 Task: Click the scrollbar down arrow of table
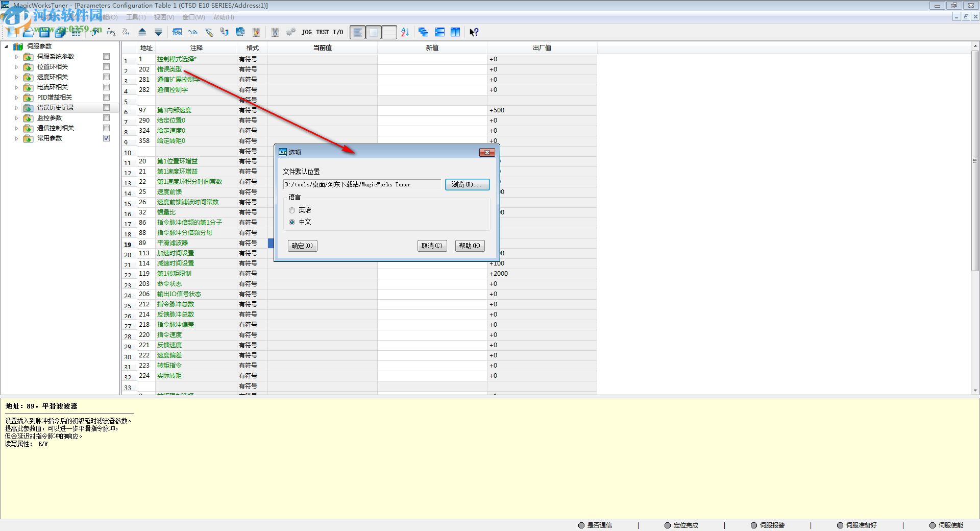975,391
